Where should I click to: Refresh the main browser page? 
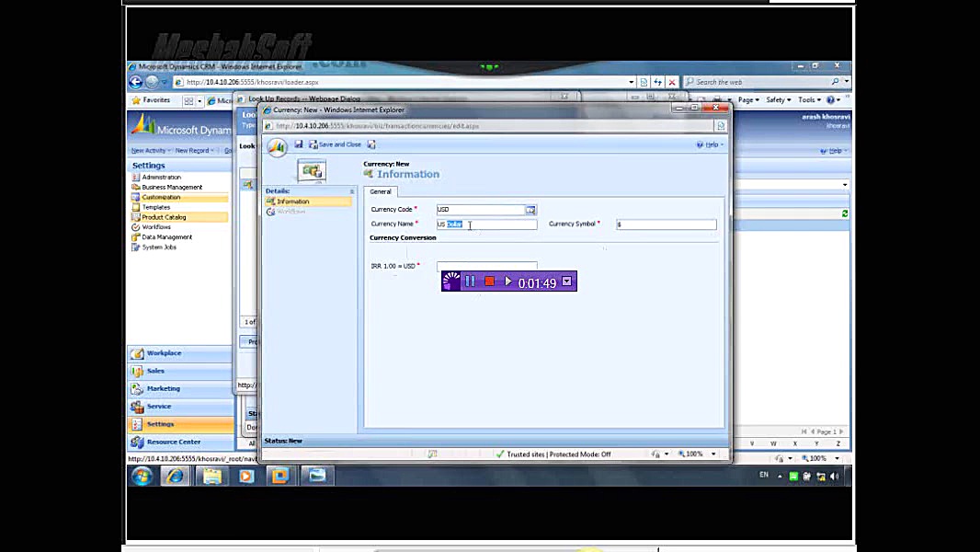pos(657,82)
